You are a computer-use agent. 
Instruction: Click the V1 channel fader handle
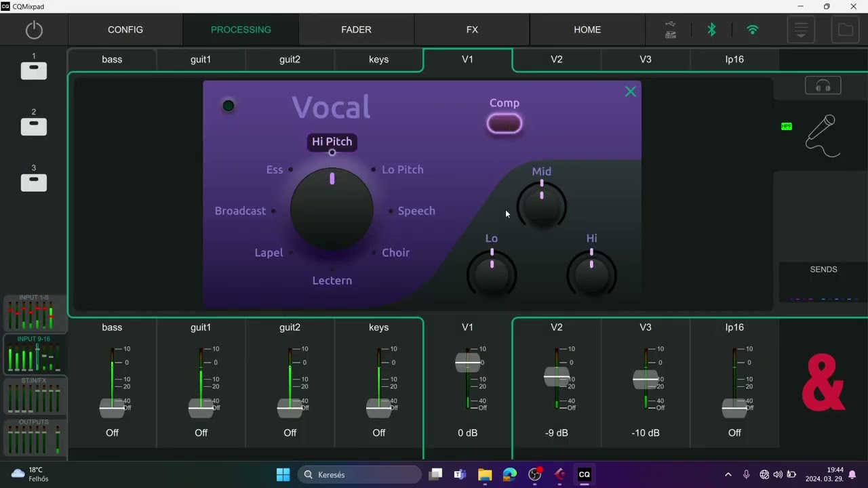click(x=468, y=363)
